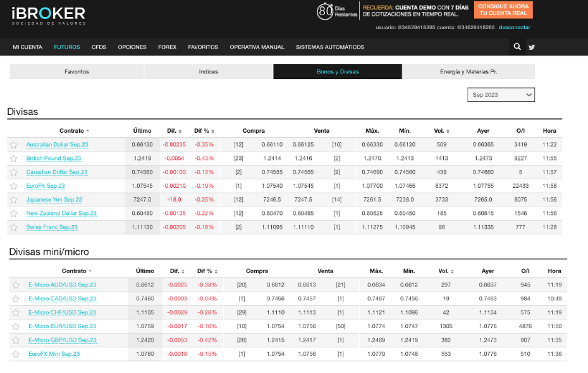Add E-Micro EUR/USD Sep.23 to favorites

click(16, 326)
